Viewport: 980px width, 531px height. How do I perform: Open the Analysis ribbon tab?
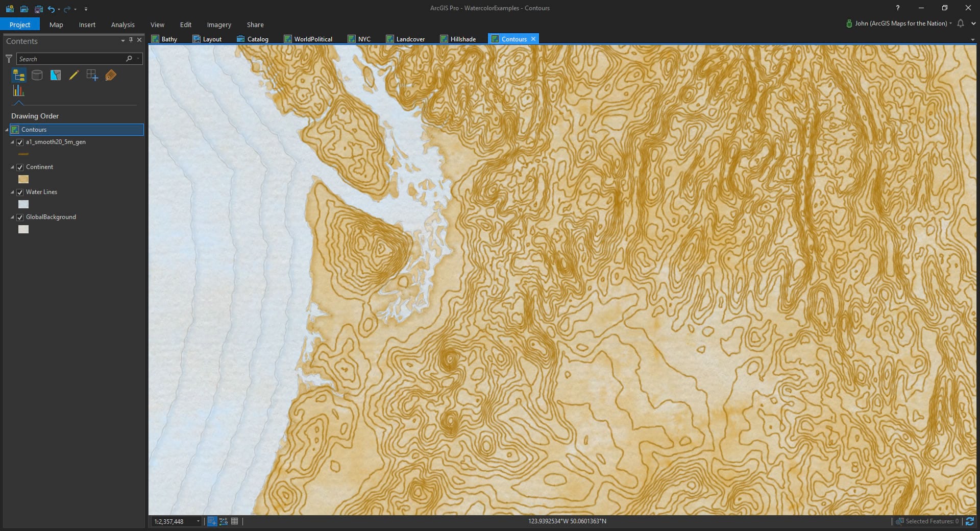pyautogui.click(x=123, y=25)
